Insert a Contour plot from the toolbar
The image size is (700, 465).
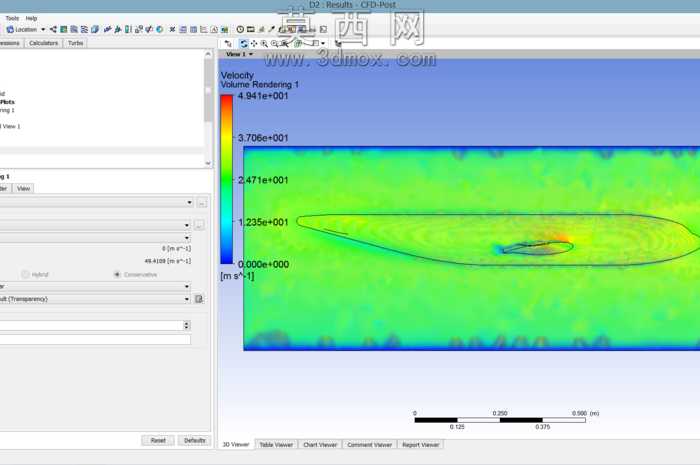[64, 29]
